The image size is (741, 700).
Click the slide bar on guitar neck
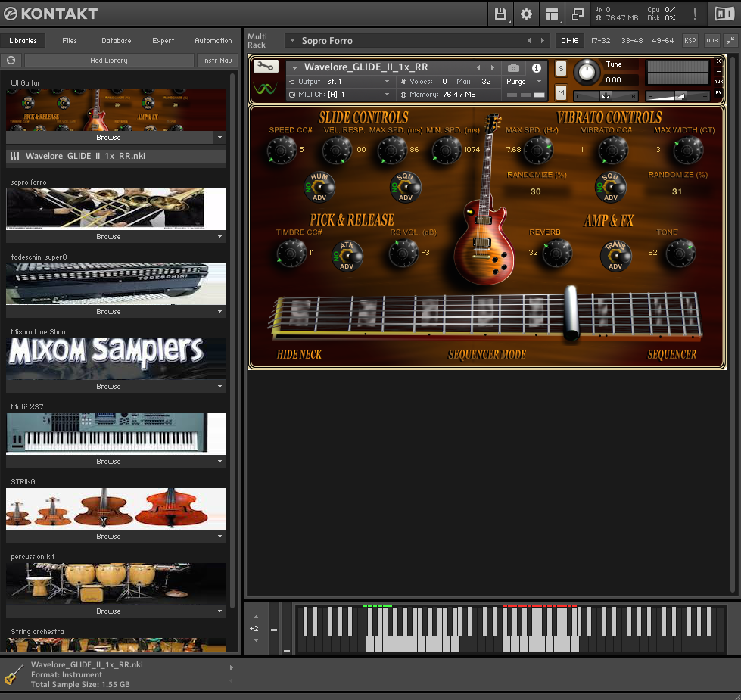tap(571, 313)
